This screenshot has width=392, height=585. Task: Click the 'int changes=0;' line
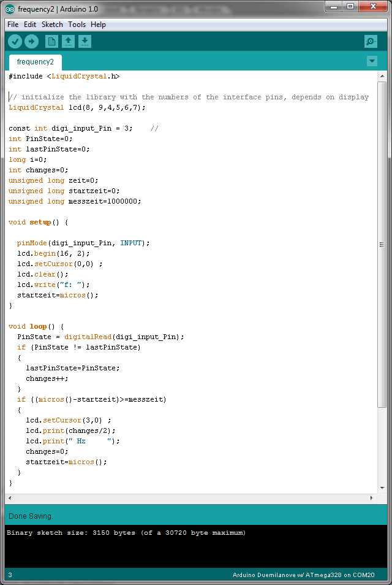point(39,170)
